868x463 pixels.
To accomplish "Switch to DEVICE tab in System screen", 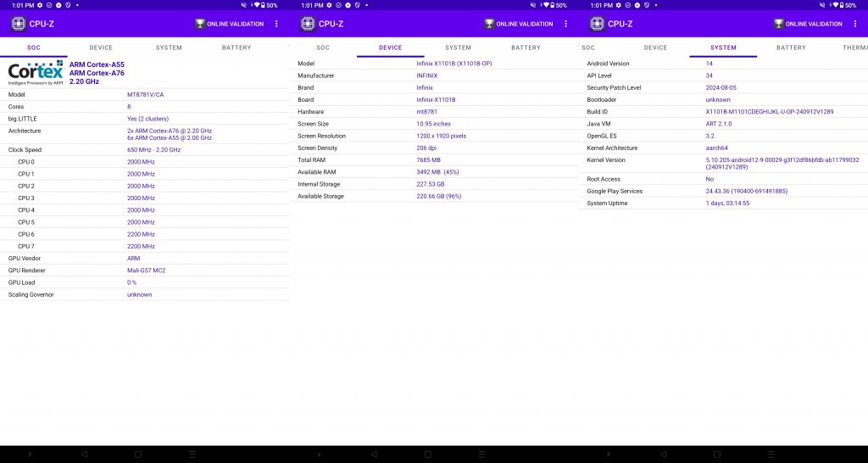I will (655, 47).
